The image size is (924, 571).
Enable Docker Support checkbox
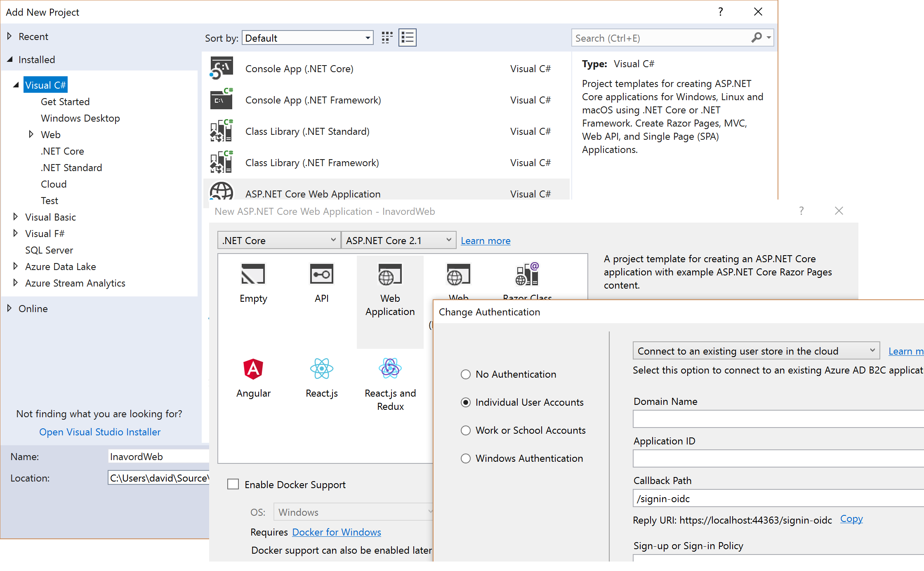coord(233,484)
